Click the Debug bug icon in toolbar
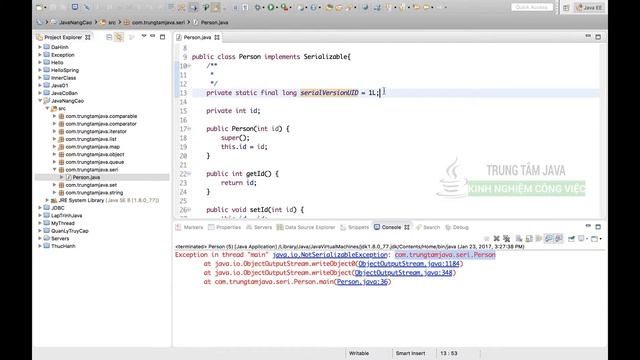This screenshot has width=640, height=360. [x=258, y=7]
